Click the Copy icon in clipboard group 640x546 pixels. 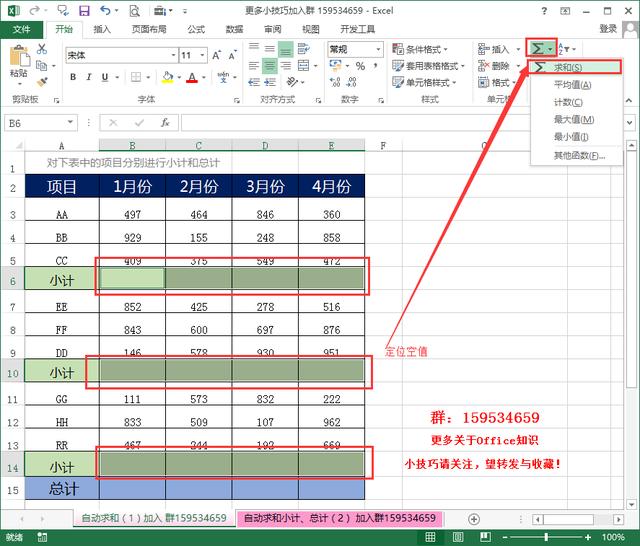(x=41, y=65)
